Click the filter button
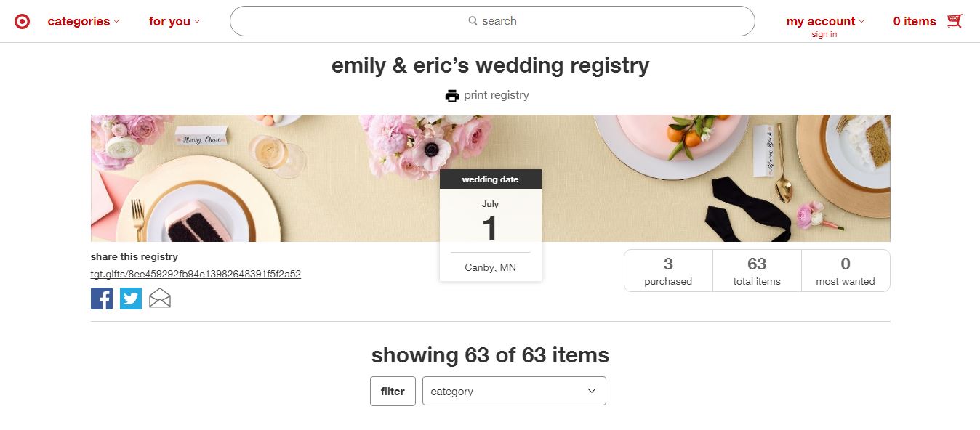The width and height of the screenshot is (980, 430). pyautogui.click(x=393, y=391)
